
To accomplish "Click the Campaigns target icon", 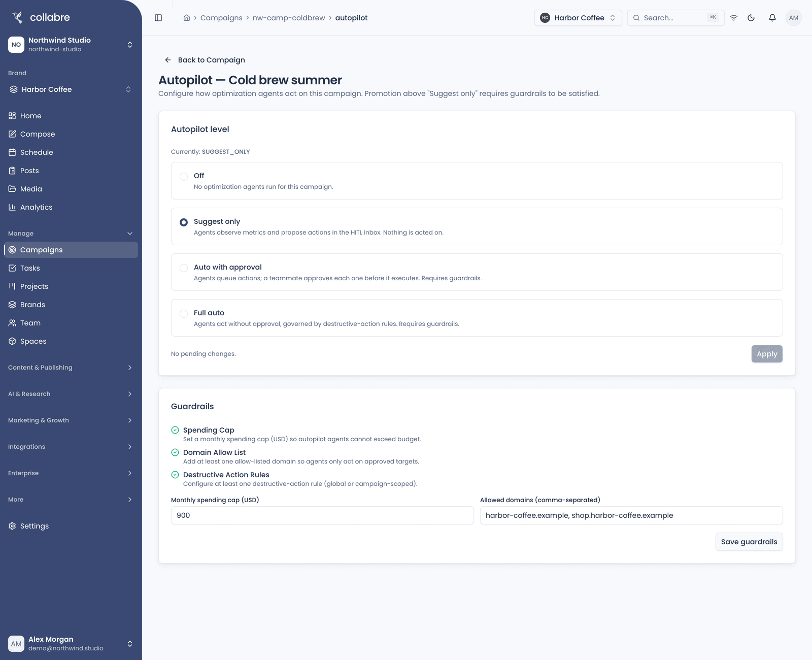I will (12, 250).
